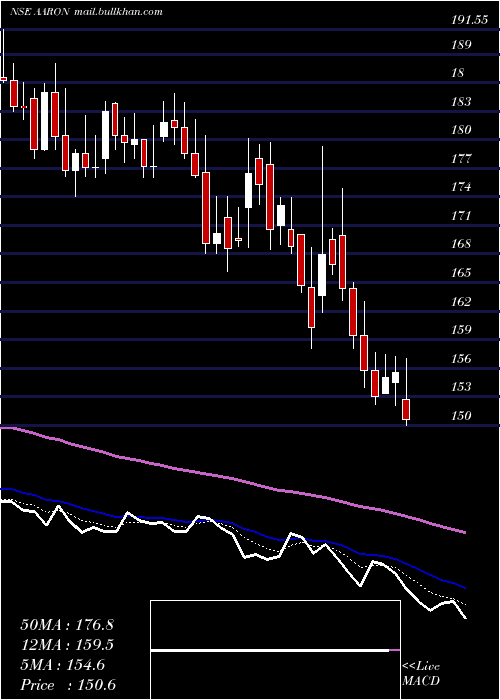Click the blue 12MA line right end
Screen dimensions: 500x700
click(x=464, y=588)
